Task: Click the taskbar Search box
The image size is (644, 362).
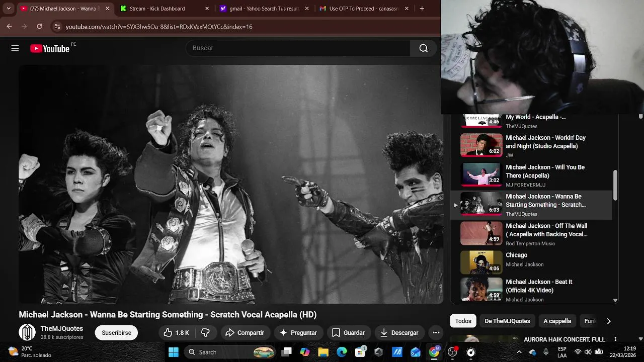Action: (x=229, y=352)
